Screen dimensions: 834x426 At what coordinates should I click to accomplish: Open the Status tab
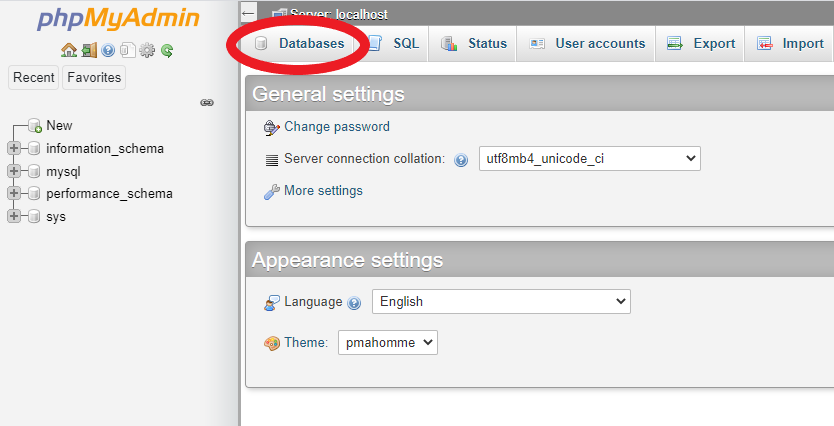click(x=473, y=44)
